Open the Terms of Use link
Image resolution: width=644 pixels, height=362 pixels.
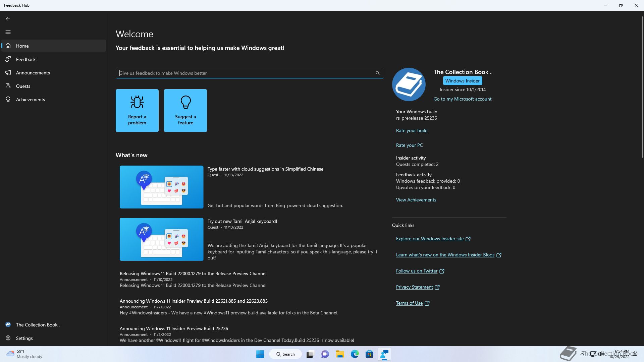tap(410, 303)
